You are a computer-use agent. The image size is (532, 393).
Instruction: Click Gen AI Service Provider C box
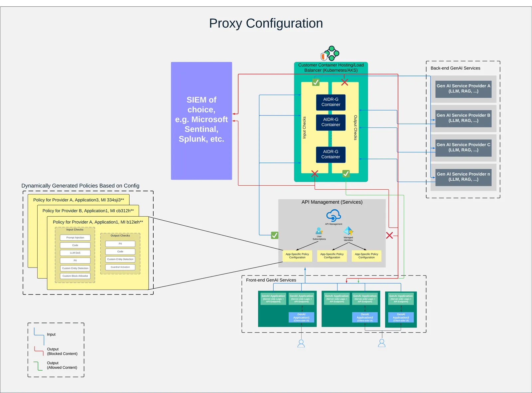point(464,147)
